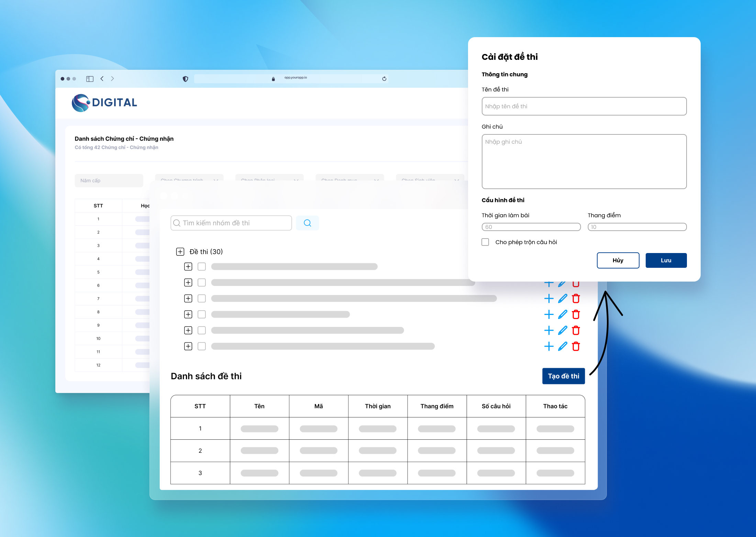Edit the third tree row with pencil icon
The width and height of the screenshot is (756, 537).
click(563, 298)
